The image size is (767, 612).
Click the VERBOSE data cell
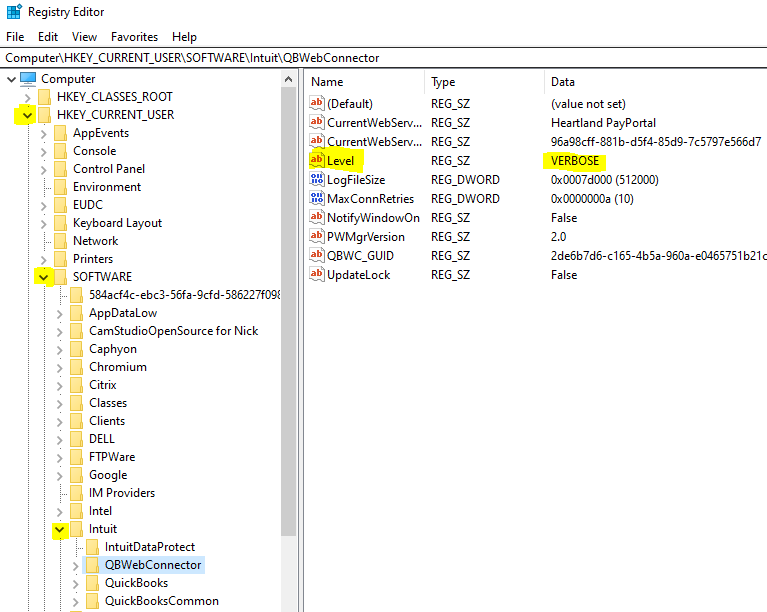575,160
